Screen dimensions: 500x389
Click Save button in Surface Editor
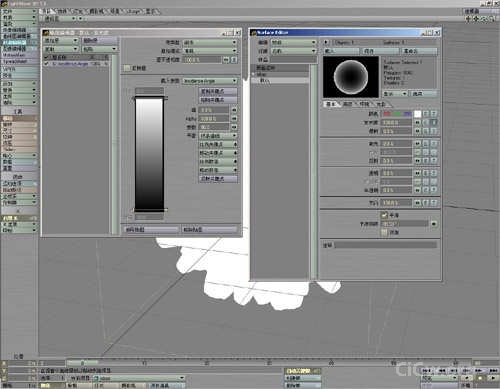(380, 51)
